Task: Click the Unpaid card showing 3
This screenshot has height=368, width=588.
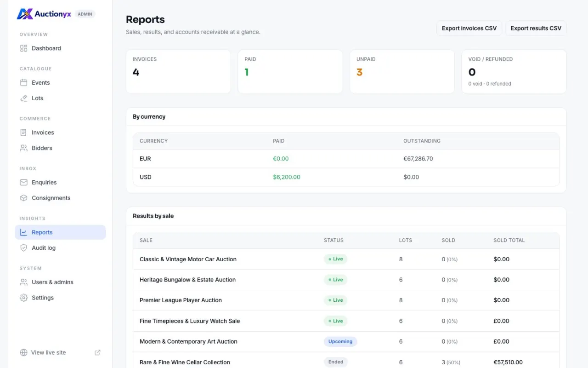Action: 402,72
